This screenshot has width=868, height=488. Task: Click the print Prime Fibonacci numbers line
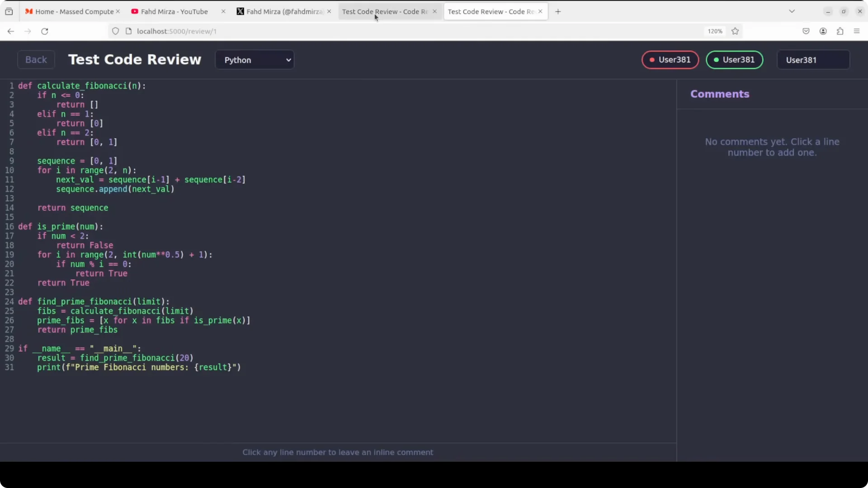[139, 367]
